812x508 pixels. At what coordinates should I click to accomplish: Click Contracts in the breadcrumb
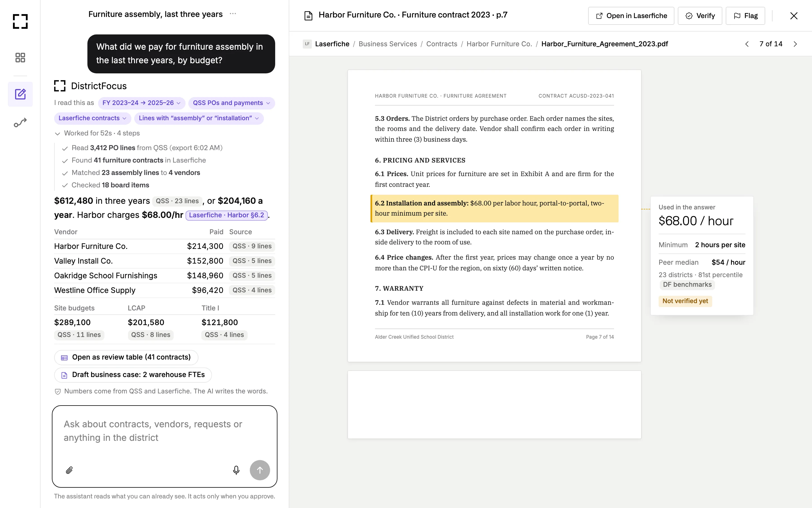[442, 44]
